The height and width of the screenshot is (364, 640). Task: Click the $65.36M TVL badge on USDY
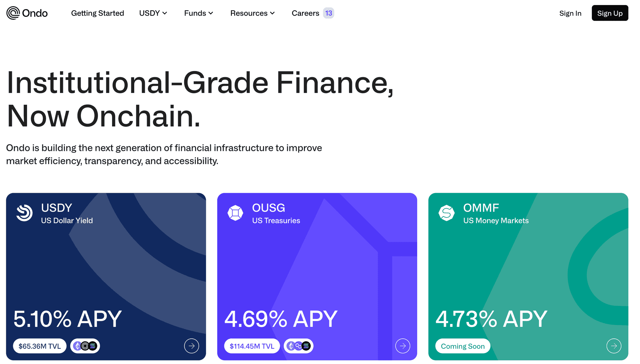click(39, 346)
